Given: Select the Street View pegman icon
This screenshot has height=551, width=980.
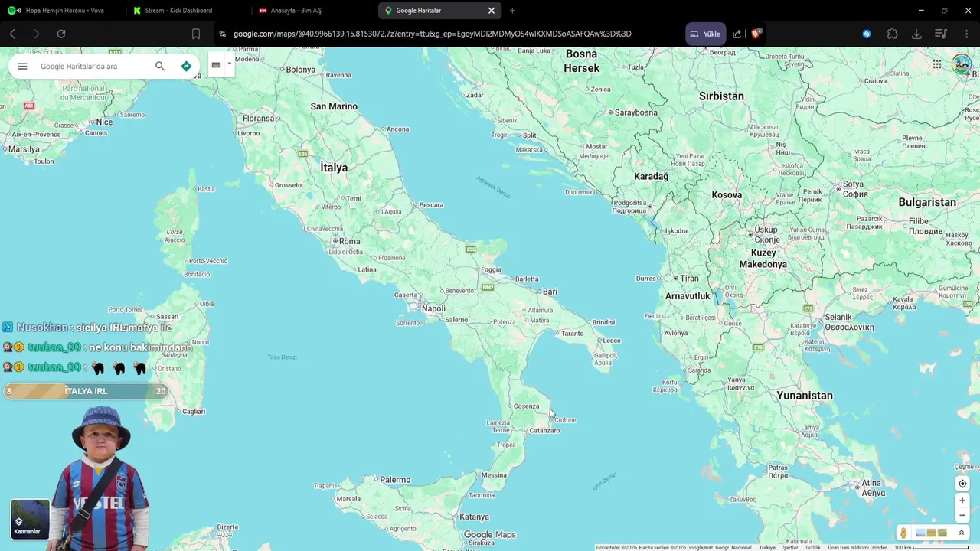Looking at the screenshot, I should click(903, 533).
